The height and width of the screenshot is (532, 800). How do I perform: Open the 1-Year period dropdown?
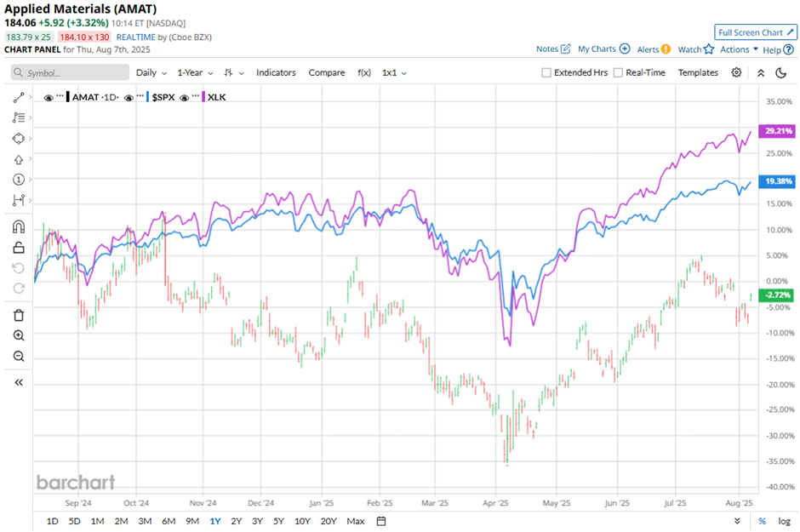pos(195,73)
